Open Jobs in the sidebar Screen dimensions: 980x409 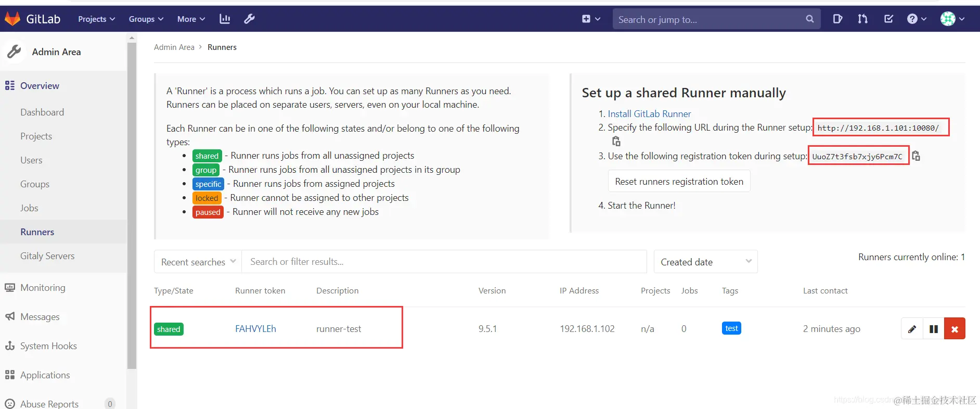pos(29,208)
